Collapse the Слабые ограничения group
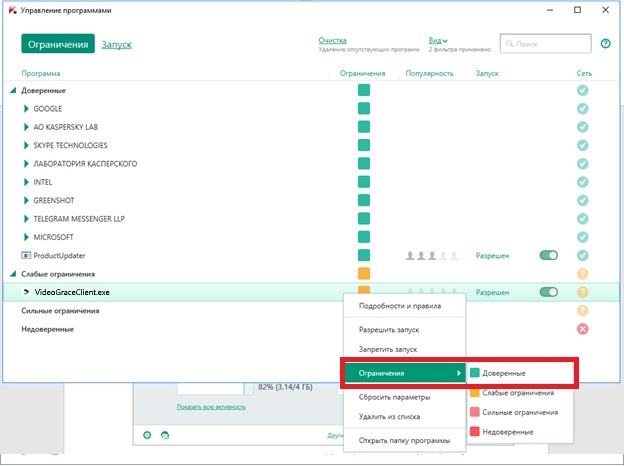This screenshot has height=466, width=624. (x=13, y=274)
